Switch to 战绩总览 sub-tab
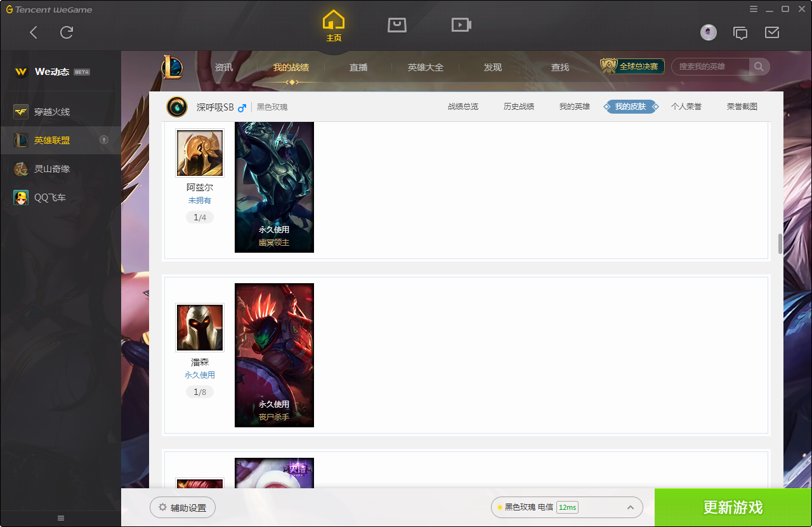The image size is (812, 527). tap(463, 107)
